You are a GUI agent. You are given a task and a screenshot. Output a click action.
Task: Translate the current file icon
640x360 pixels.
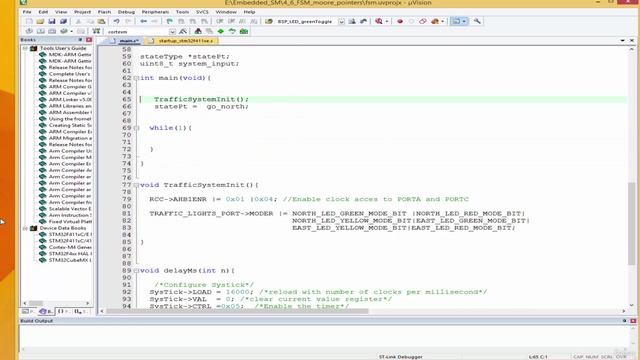[29, 31]
